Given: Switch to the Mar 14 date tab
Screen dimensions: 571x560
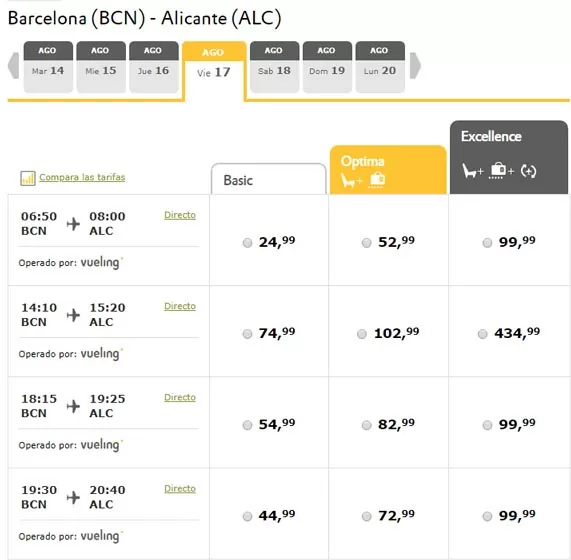Looking at the screenshot, I should [x=48, y=67].
